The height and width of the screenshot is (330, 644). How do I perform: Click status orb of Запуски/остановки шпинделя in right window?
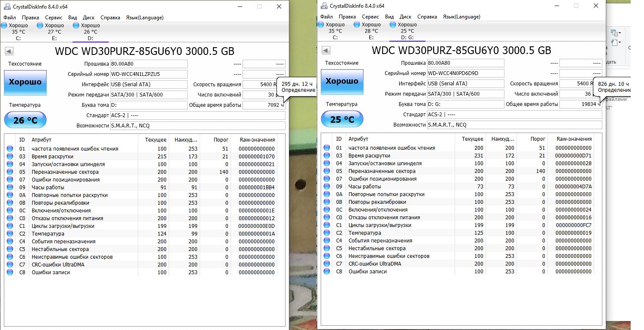pyautogui.click(x=327, y=163)
